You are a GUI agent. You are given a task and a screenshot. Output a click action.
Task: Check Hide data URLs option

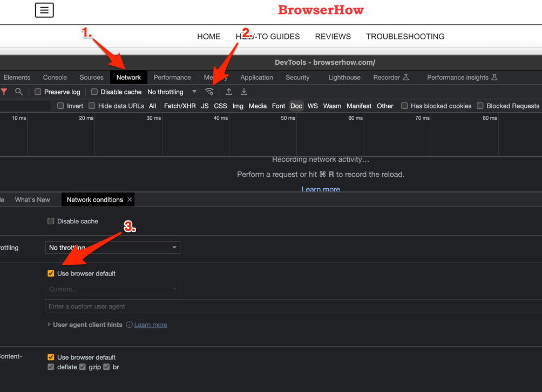(92, 106)
